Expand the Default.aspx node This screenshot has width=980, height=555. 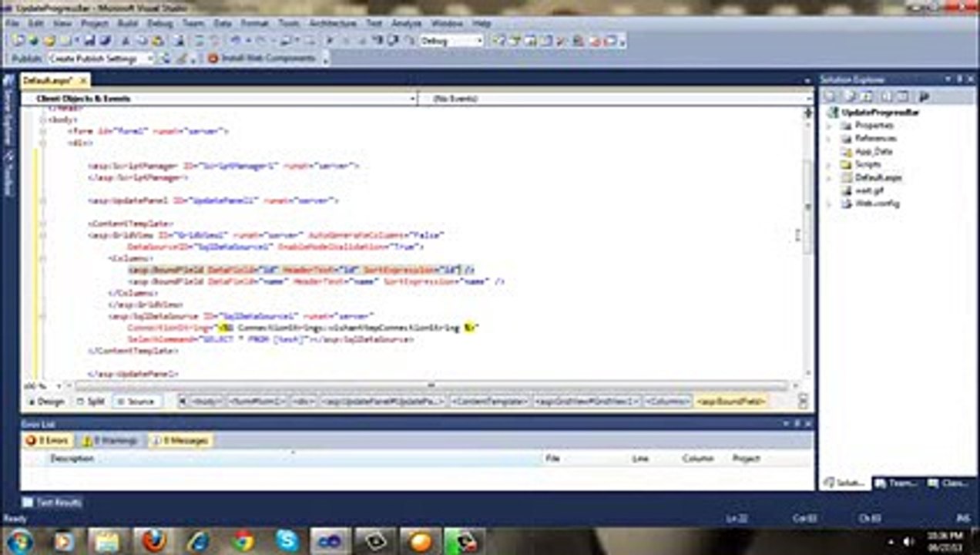pos(829,178)
